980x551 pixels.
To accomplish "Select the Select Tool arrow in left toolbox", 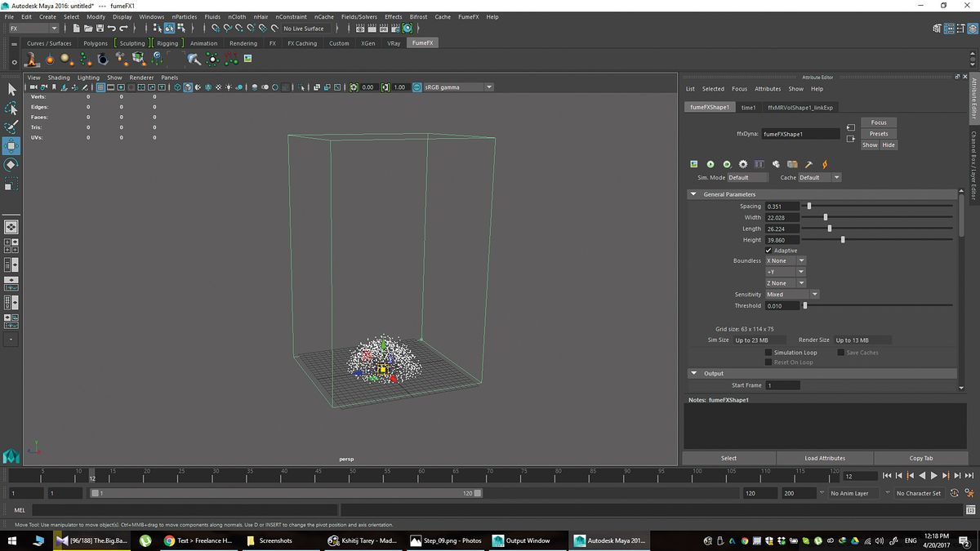I will pyautogui.click(x=11, y=88).
